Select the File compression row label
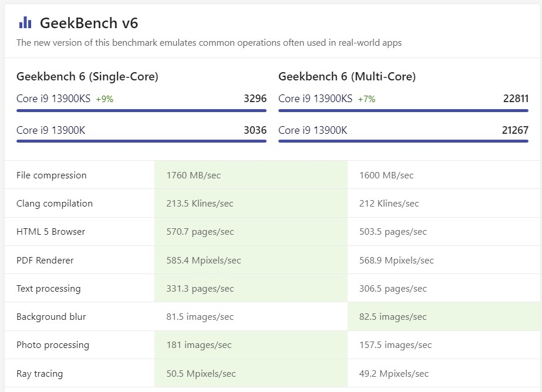This screenshot has height=392, width=542. pos(52,175)
